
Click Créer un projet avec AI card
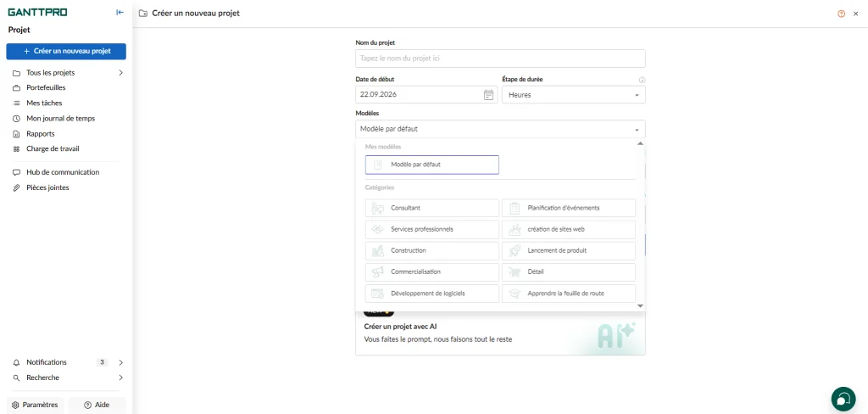500,333
